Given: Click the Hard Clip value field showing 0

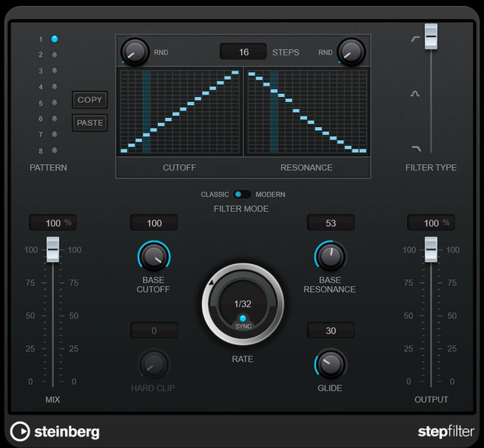Looking at the screenshot, I should click(154, 331).
